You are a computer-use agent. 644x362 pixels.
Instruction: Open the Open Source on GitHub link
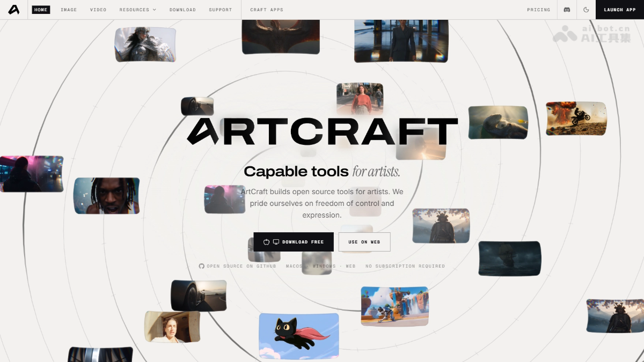point(237,266)
